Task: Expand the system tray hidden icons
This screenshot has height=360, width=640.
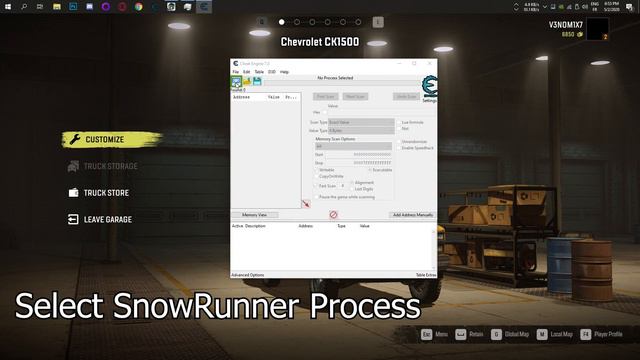Action: pos(544,7)
